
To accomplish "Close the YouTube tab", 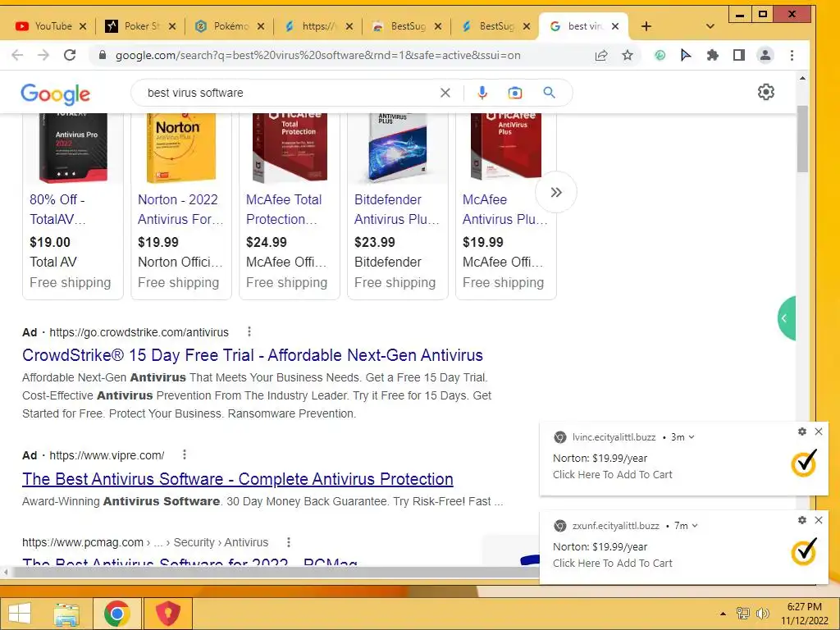I will point(83,26).
